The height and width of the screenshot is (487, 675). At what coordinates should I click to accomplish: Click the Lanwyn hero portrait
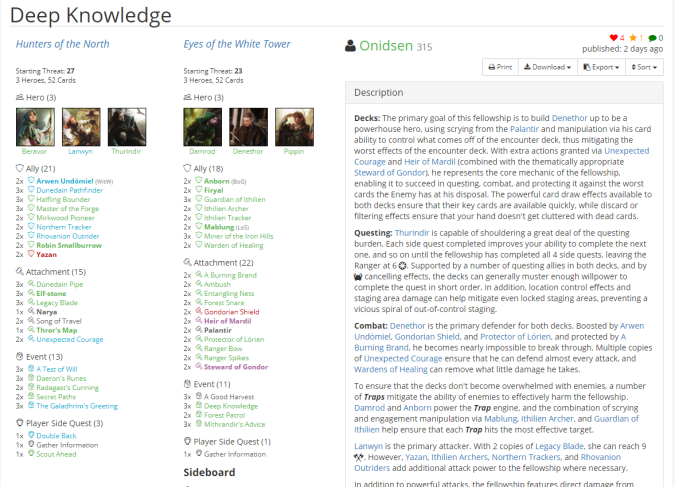coord(81,127)
